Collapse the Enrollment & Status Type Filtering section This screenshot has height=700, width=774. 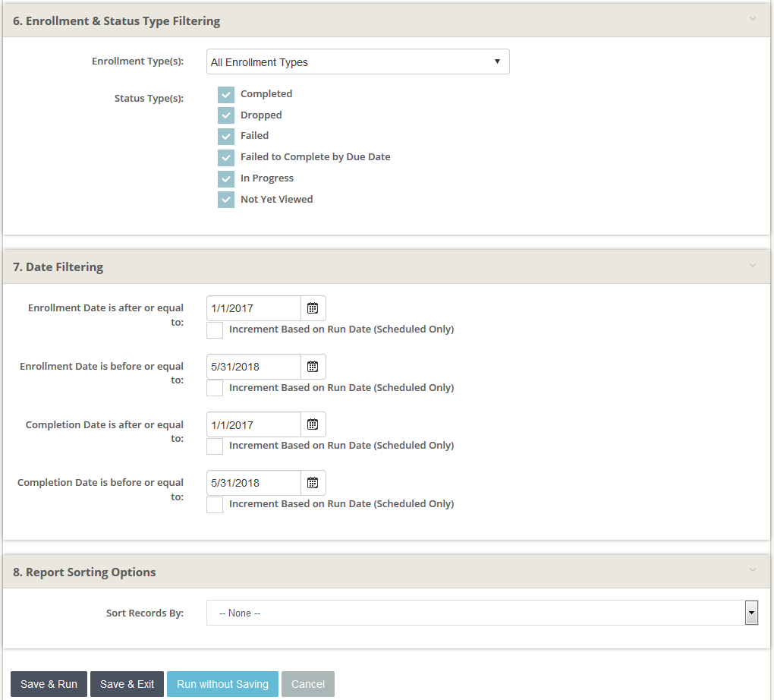(752, 20)
